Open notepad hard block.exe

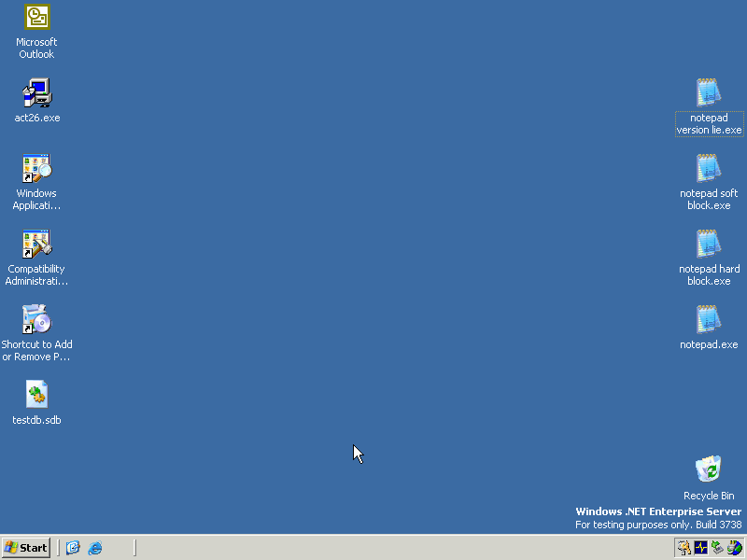(x=709, y=245)
